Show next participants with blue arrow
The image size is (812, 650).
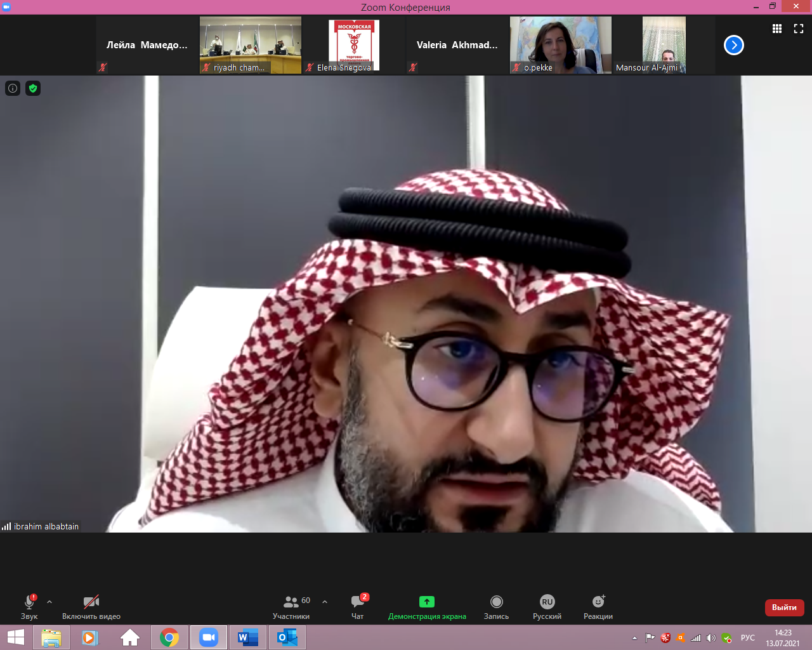coord(734,45)
